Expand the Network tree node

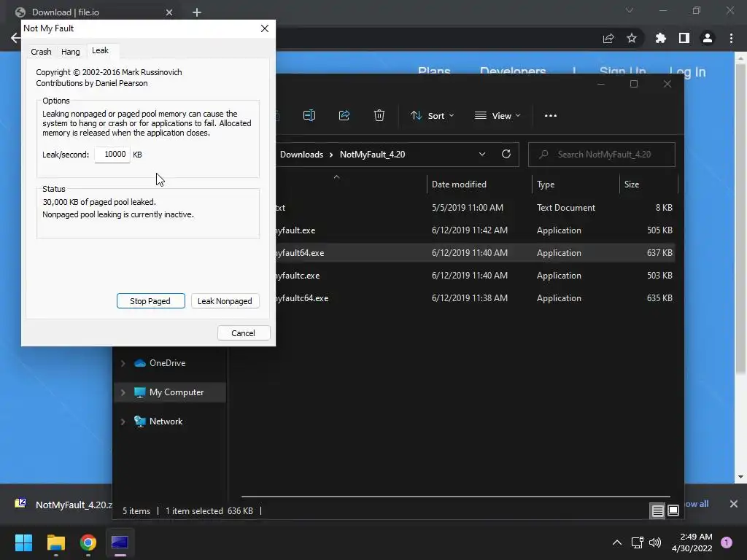pyautogui.click(x=123, y=421)
